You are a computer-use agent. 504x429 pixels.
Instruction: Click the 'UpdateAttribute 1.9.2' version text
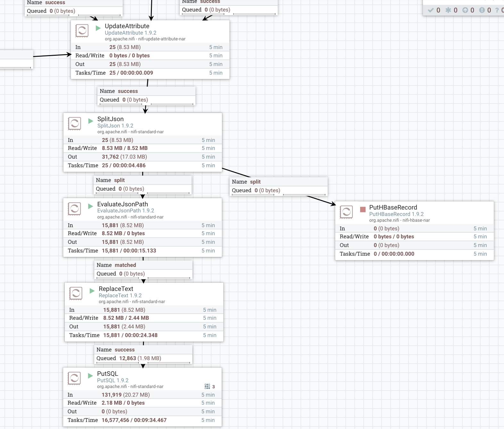[x=130, y=33]
